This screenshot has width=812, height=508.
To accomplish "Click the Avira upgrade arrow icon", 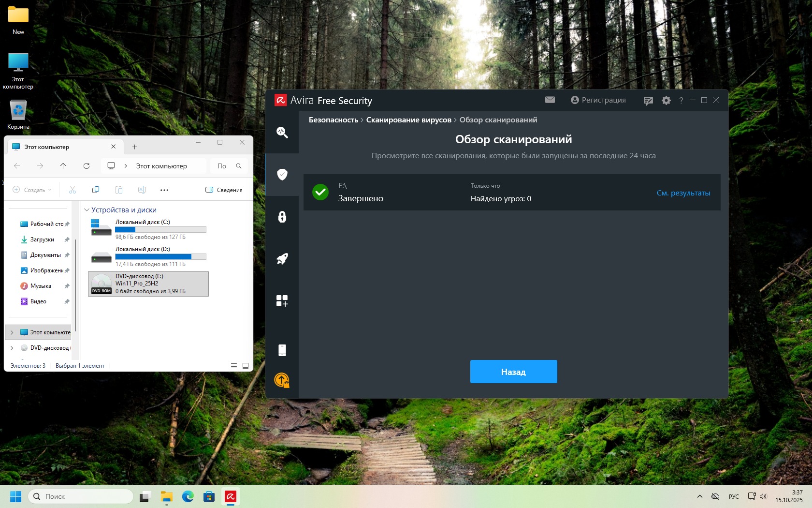I will click(282, 380).
